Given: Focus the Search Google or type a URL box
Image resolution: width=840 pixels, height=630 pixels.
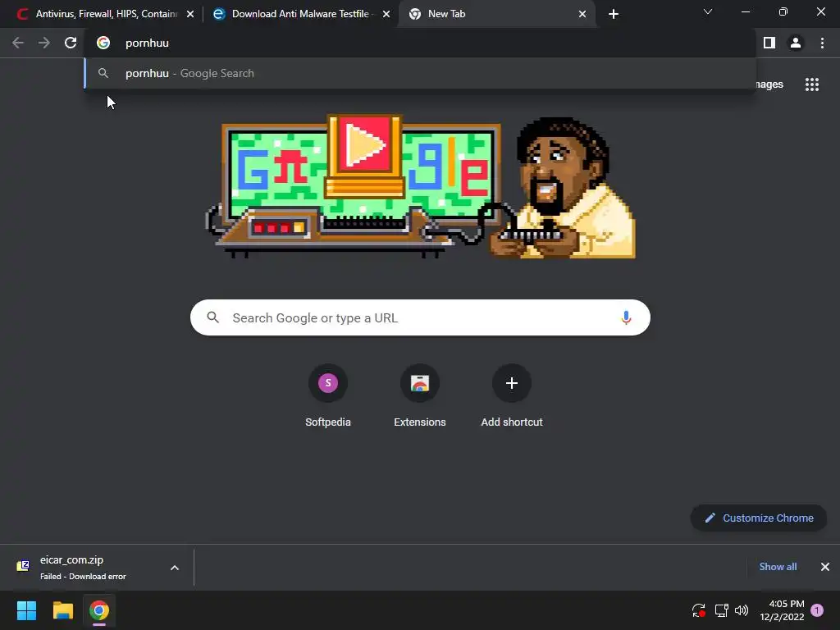Looking at the screenshot, I should click(x=420, y=317).
